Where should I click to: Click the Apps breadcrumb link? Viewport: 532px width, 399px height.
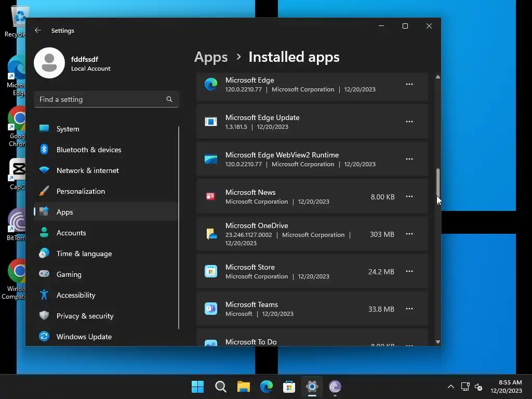click(x=211, y=57)
